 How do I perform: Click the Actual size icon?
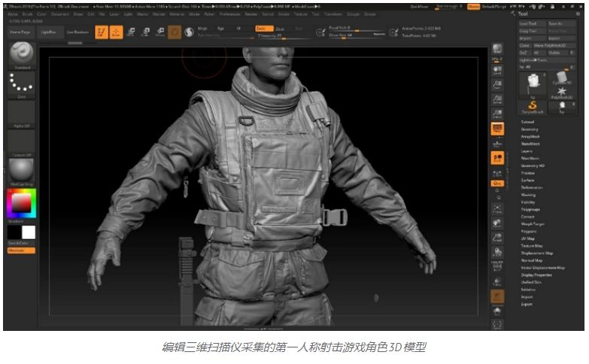click(x=497, y=99)
